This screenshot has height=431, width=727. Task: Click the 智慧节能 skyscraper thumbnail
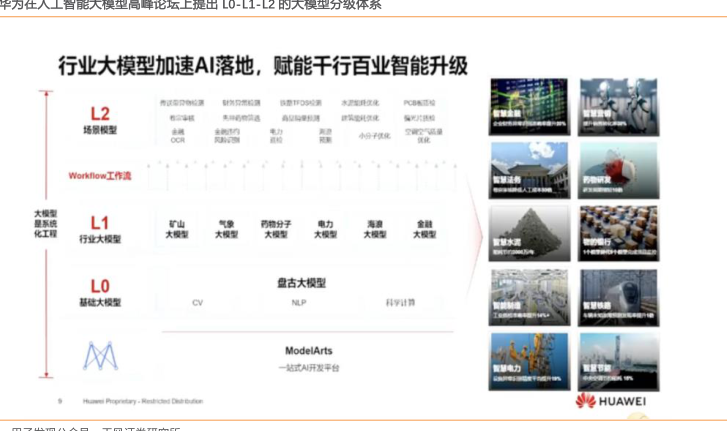[x=619, y=361]
